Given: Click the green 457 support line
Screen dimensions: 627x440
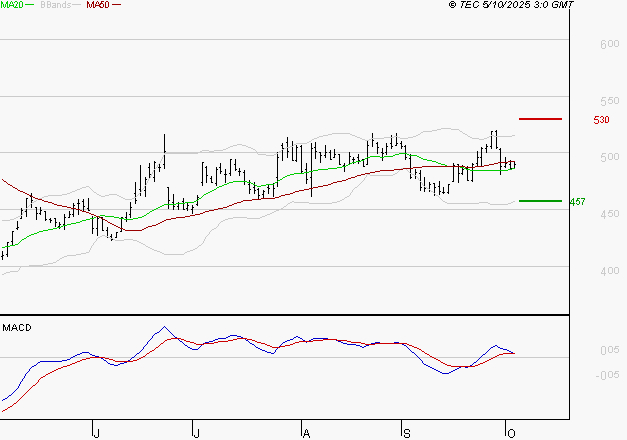Looking at the screenshot, I should (x=540, y=201).
